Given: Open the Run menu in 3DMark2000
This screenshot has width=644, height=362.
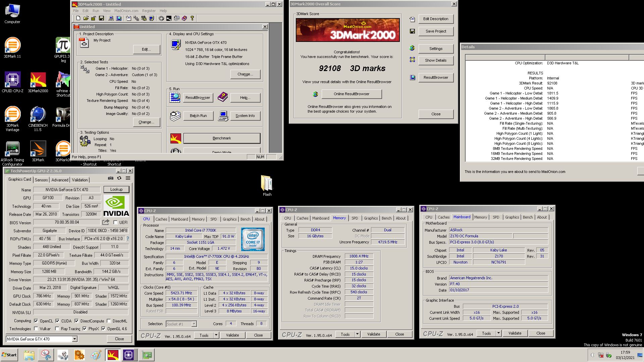Looking at the screenshot, I should coord(96,11).
